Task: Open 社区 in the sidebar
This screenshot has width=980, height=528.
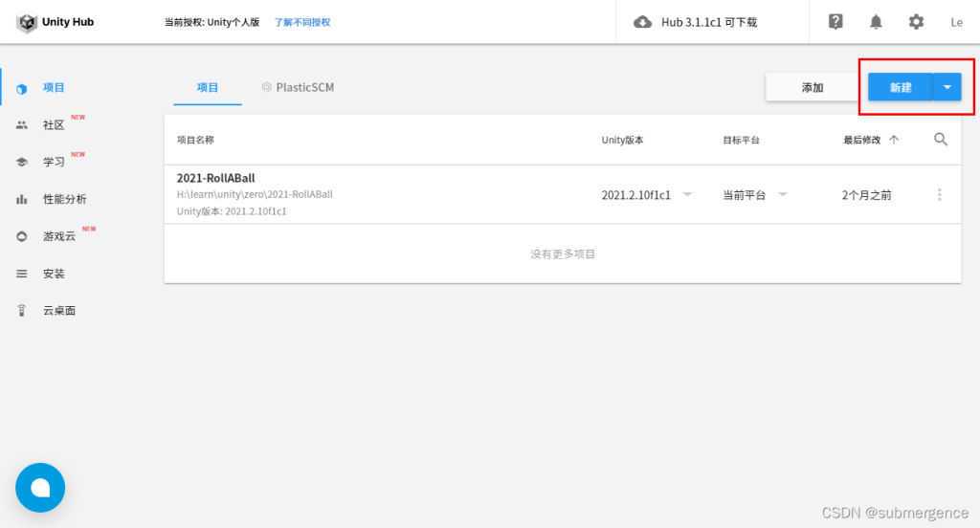Action: coord(54,125)
